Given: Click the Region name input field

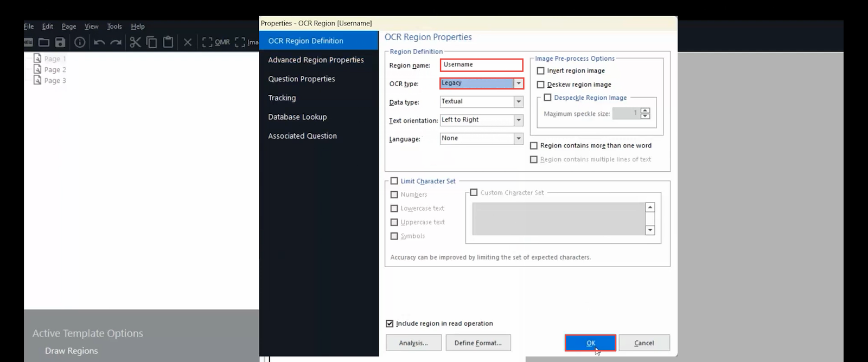Looking at the screenshot, I should point(481,65).
